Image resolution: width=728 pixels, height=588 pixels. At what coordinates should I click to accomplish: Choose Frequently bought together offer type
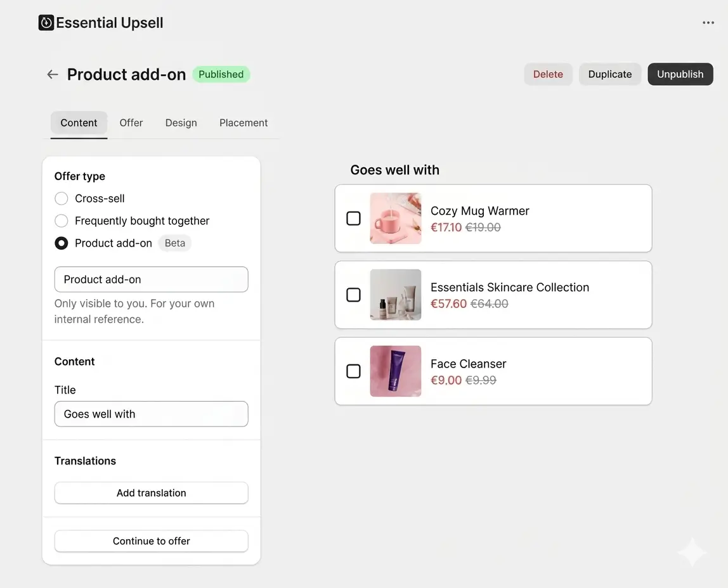pos(62,220)
